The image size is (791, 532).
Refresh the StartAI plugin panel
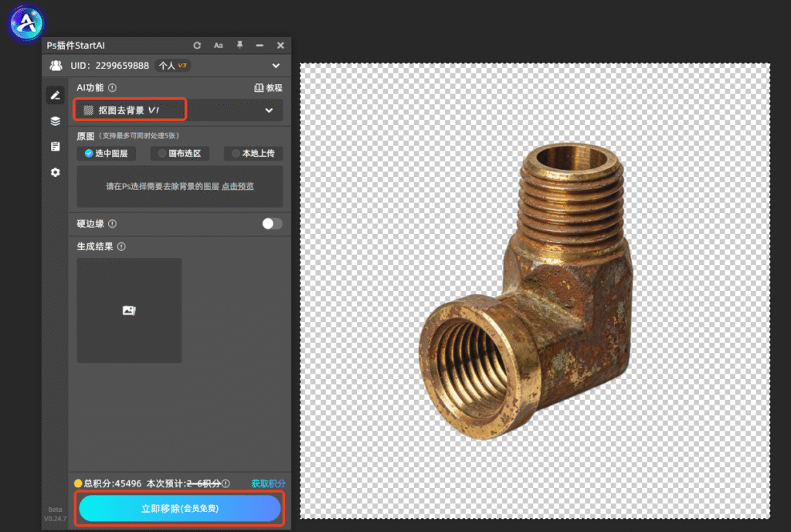click(197, 46)
